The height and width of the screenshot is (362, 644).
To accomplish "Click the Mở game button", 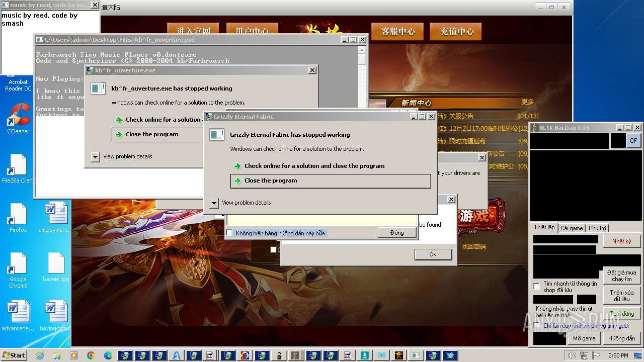I will point(584,338).
